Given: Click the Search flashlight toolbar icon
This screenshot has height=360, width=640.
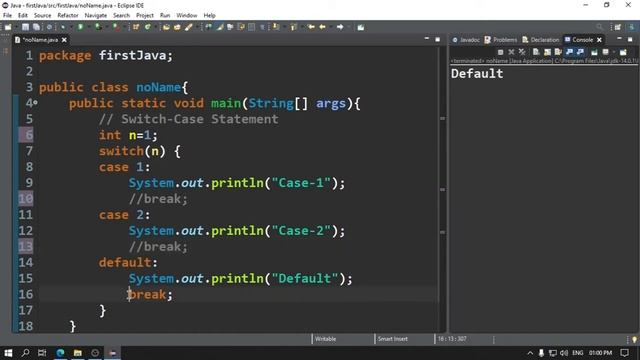Looking at the screenshot, I should (x=189, y=27).
